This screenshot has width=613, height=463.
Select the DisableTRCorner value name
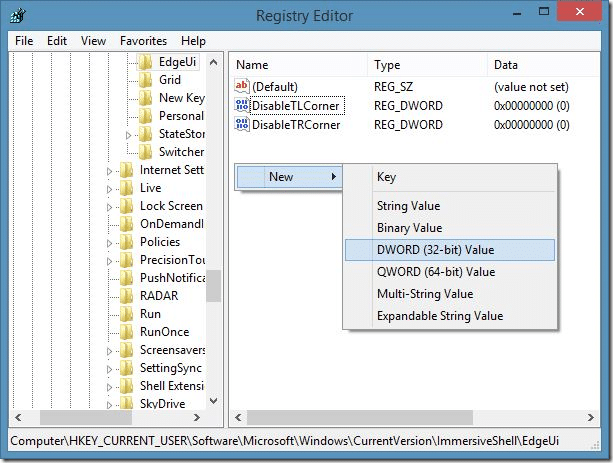(x=296, y=125)
